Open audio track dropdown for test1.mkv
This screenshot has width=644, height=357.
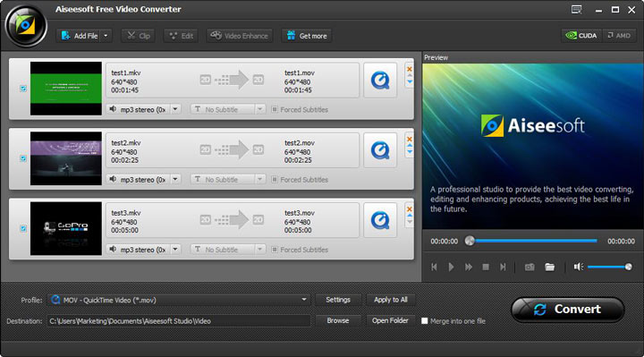coord(175,109)
